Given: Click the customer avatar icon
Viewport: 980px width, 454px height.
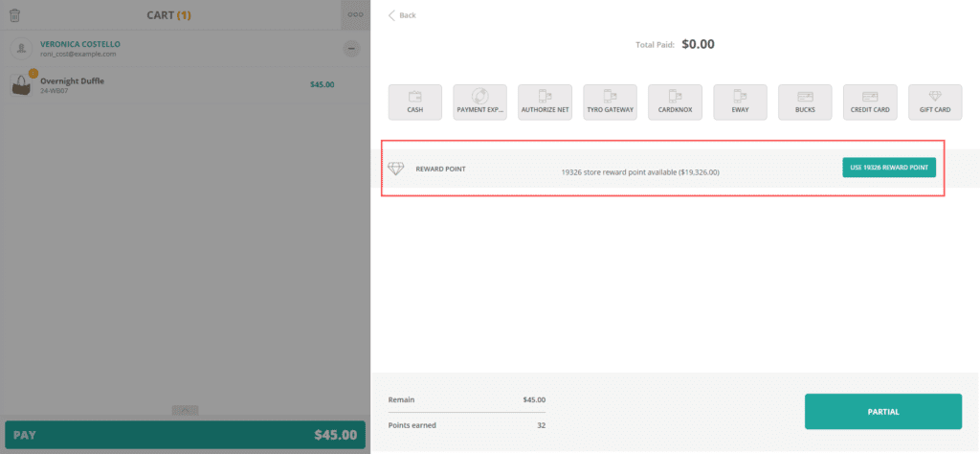Looking at the screenshot, I should 22,48.
